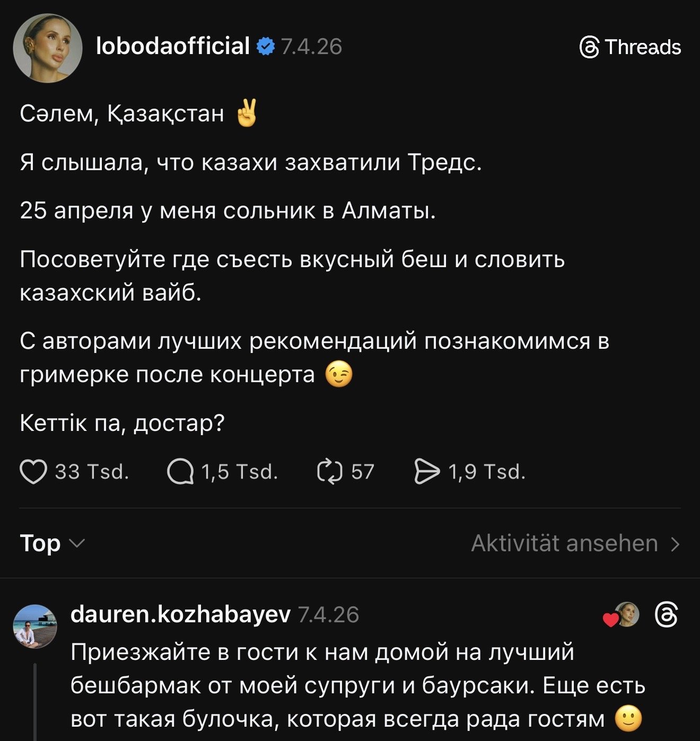The width and height of the screenshot is (700, 741).
Task: Click the 33 Tsd. likes count
Action: [92, 472]
